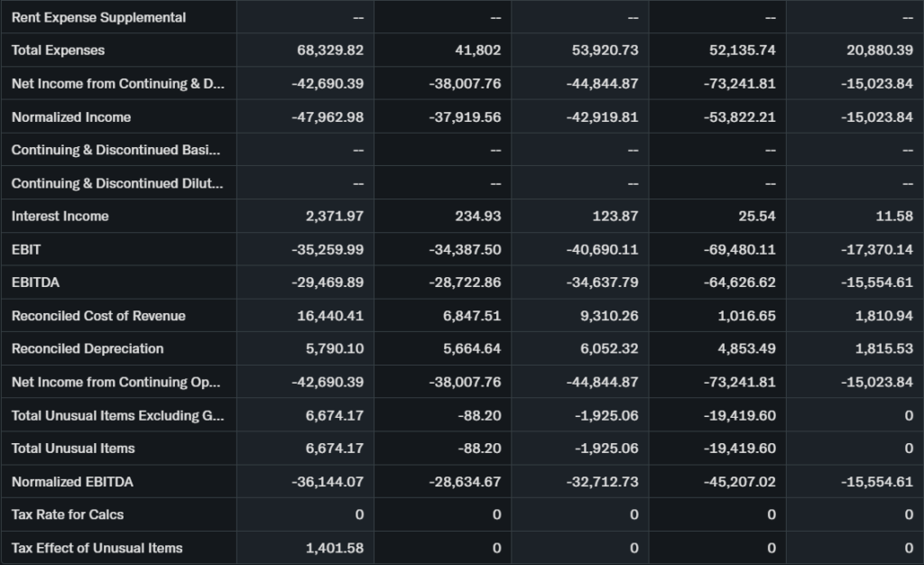Viewport: 924px width, 565px height.
Task: Click Reconciled Cost of Revenue value 1,016.65
Action: [744, 316]
